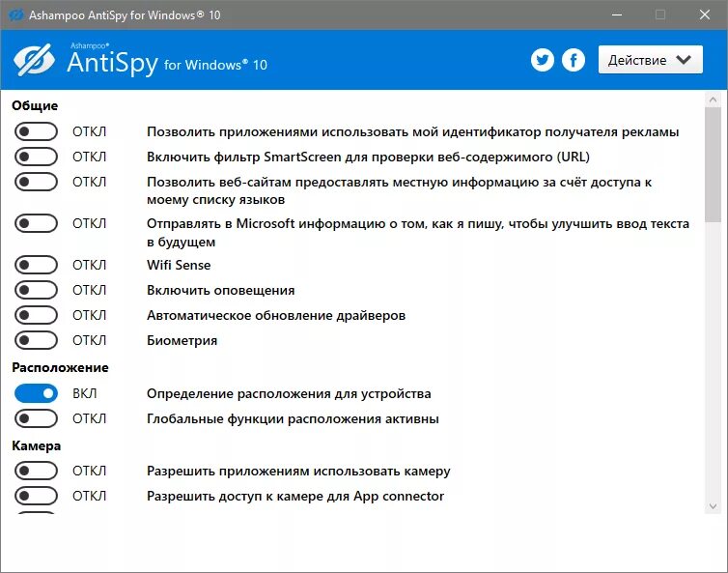Toggle global location functions switch

pos(36,418)
